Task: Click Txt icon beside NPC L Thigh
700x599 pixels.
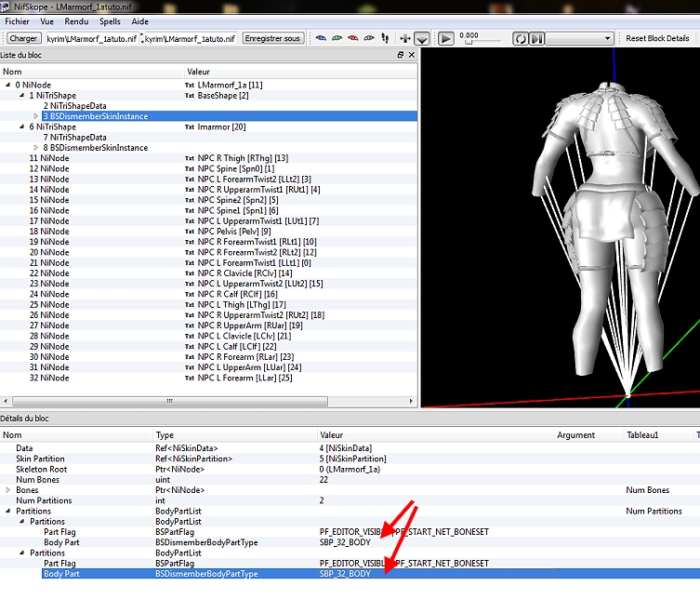Action: click(x=190, y=305)
